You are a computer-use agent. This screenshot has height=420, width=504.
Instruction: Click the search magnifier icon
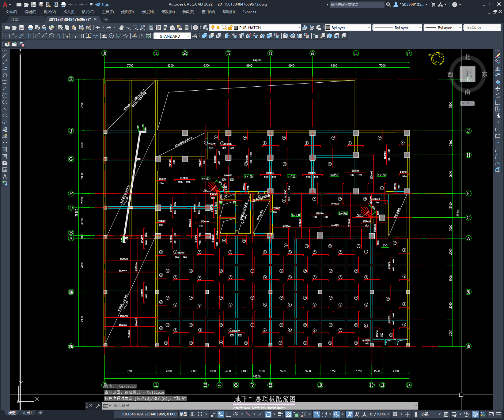point(388,5)
